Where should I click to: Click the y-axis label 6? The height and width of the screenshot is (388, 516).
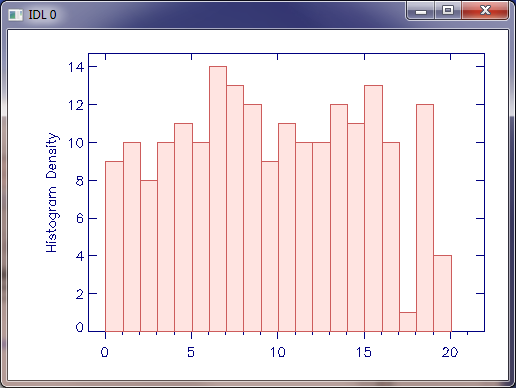click(80, 218)
